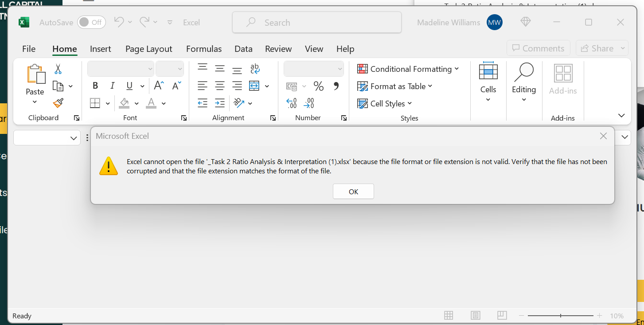This screenshot has height=325, width=644.
Task: Click the Decrease Decimal icon
Action: [309, 103]
